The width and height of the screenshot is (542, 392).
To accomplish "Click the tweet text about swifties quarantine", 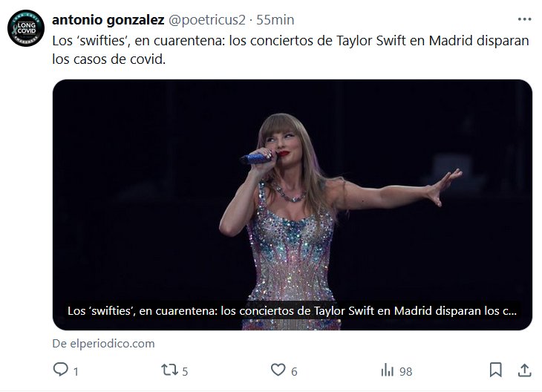I will [290, 50].
